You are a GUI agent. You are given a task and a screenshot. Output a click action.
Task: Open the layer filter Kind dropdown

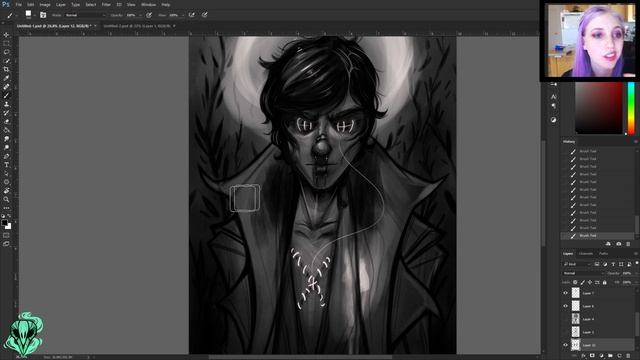tap(577, 264)
